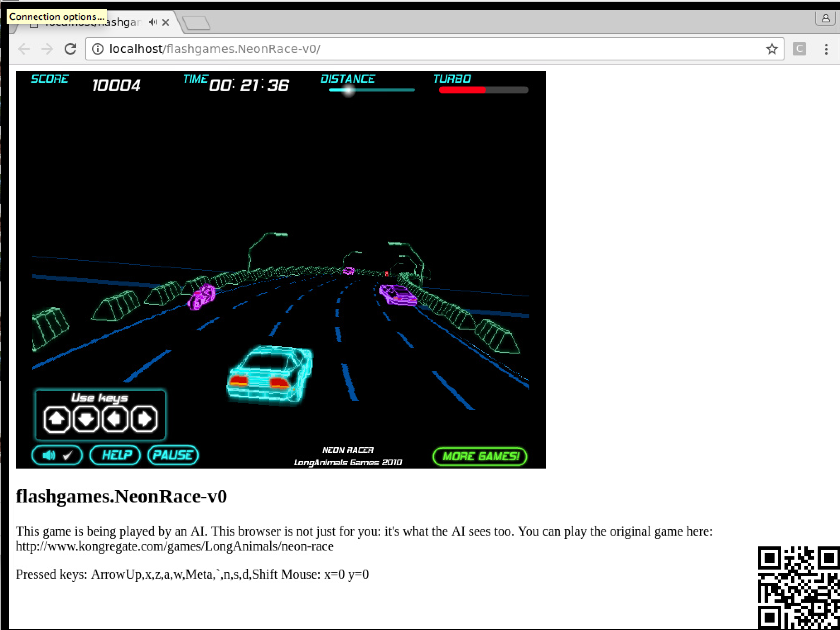Viewport: 840px width, 630px height.
Task: Reload the page with the refresh icon
Action: click(70, 49)
